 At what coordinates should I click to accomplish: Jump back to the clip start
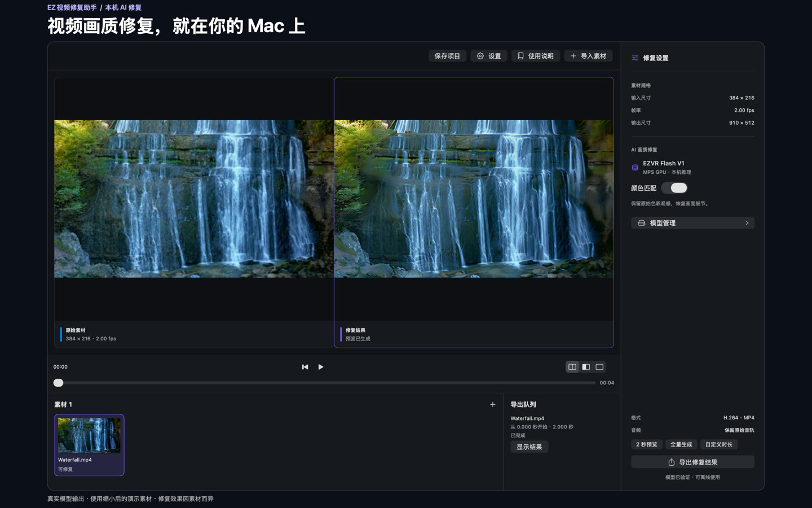305,367
